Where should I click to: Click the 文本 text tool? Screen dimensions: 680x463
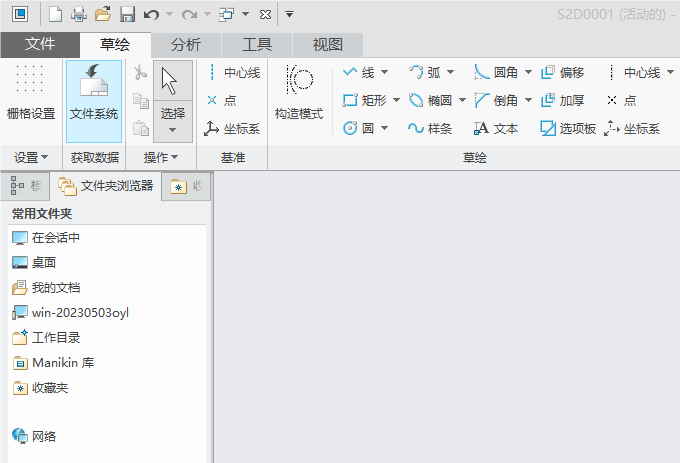pyautogui.click(x=496, y=128)
